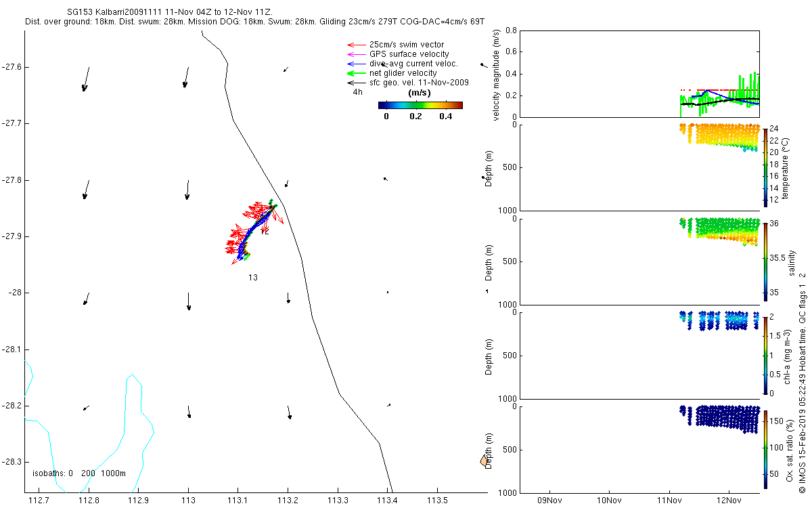Image resolution: width=812 pixels, height=508 pixels.
Task: Click the '12Nov' date tick
Action: point(728,501)
